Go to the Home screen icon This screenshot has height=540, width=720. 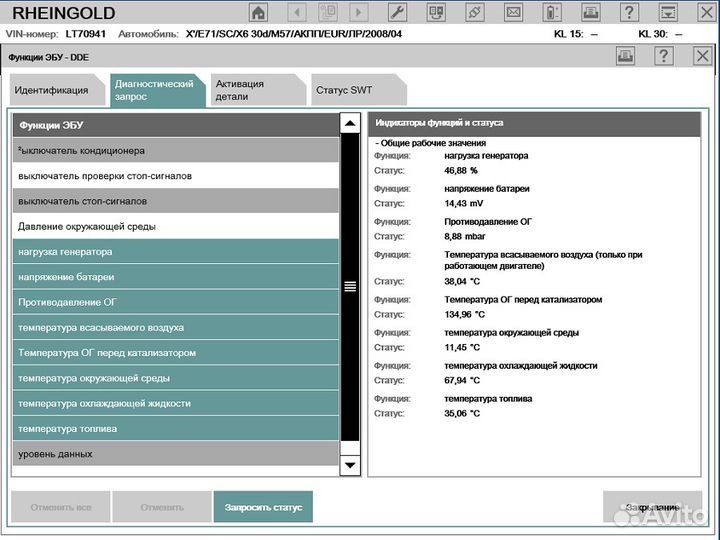259,12
